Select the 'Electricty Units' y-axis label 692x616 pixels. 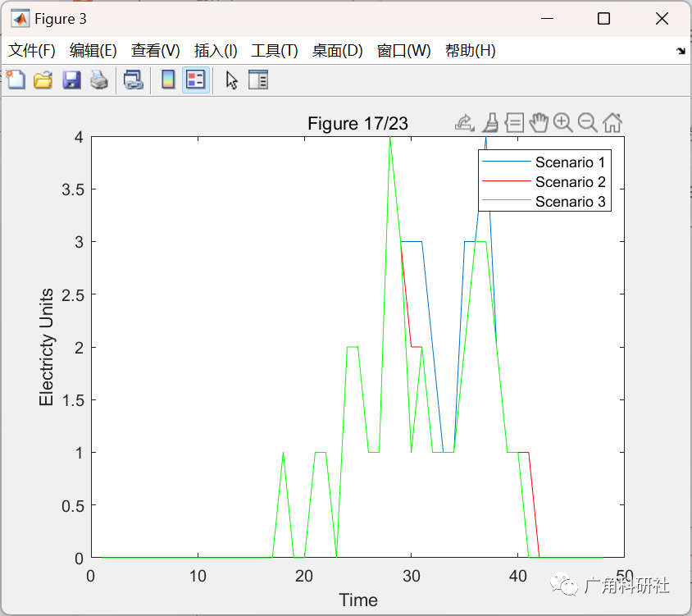pyautogui.click(x=47, y=347)
